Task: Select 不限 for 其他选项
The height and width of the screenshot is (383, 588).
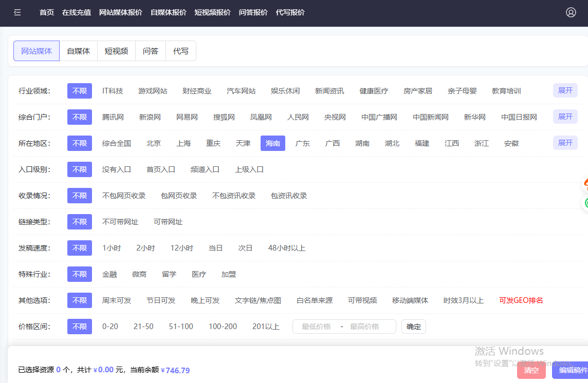Action: click(80, 300)
